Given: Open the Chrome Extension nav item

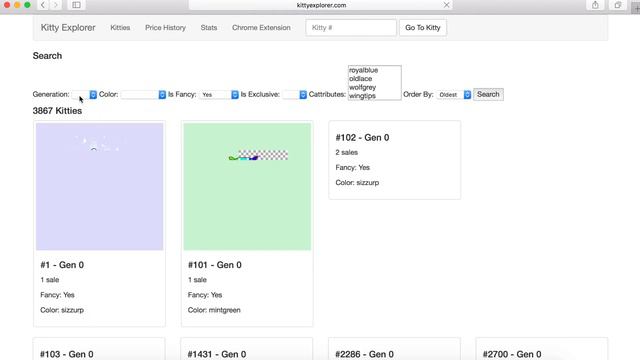Looking at the screenshot, I should [261, 27].
